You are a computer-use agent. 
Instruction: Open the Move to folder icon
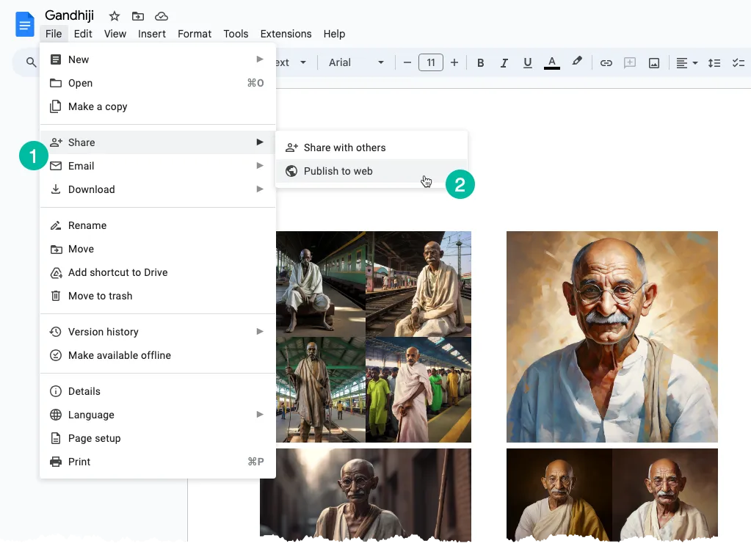pyautogui.click(x=137, y=15)
